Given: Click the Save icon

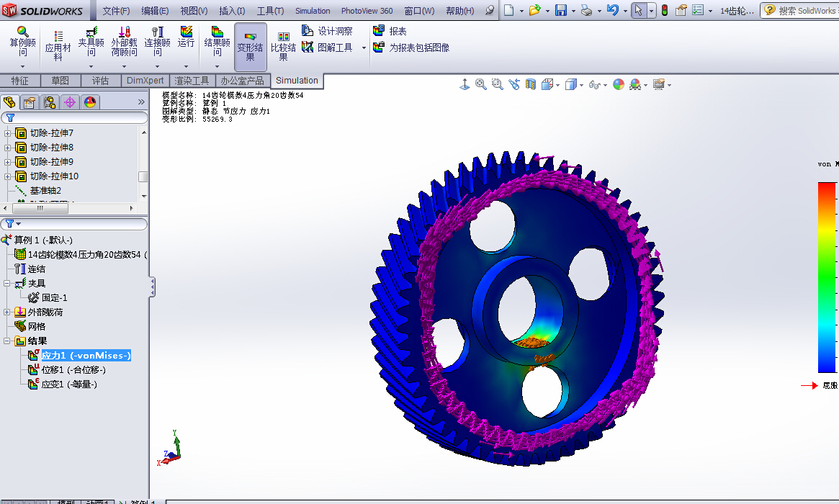Looking at the screenshot, I should point(561,10).
